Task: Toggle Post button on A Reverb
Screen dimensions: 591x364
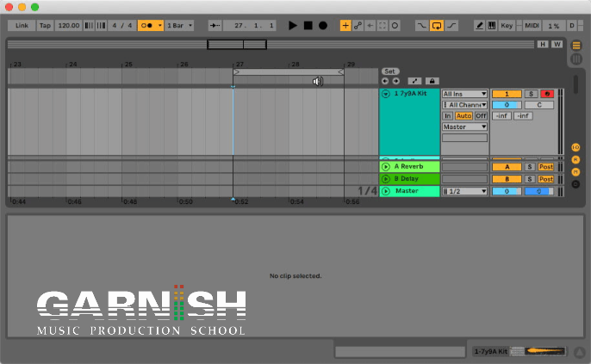Action: tap(546, 167)
